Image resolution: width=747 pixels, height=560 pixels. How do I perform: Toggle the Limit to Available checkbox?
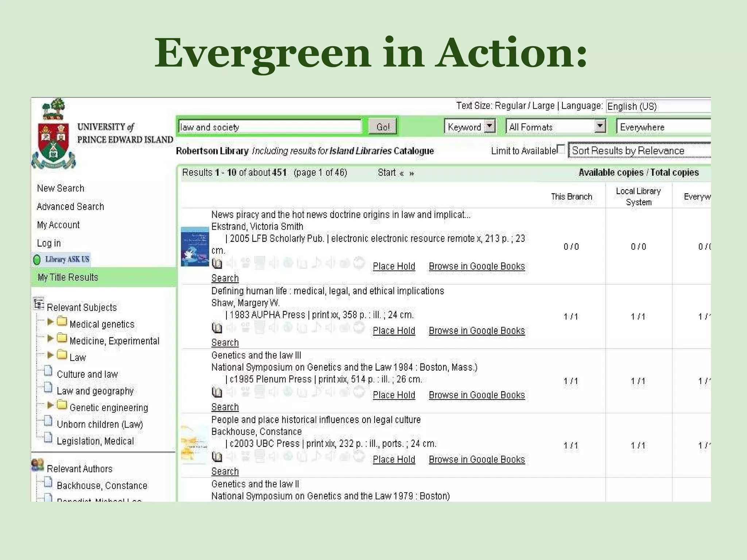(561, 149)
